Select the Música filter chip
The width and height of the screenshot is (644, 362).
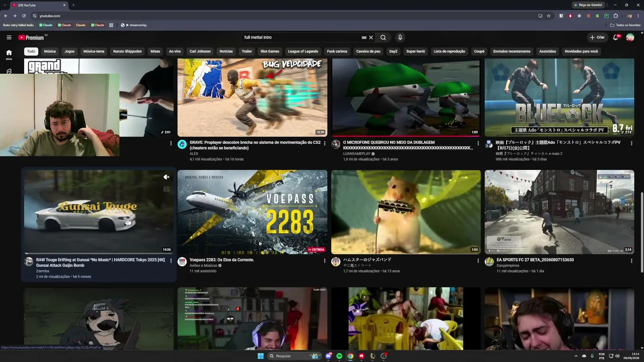click(50, 51)
